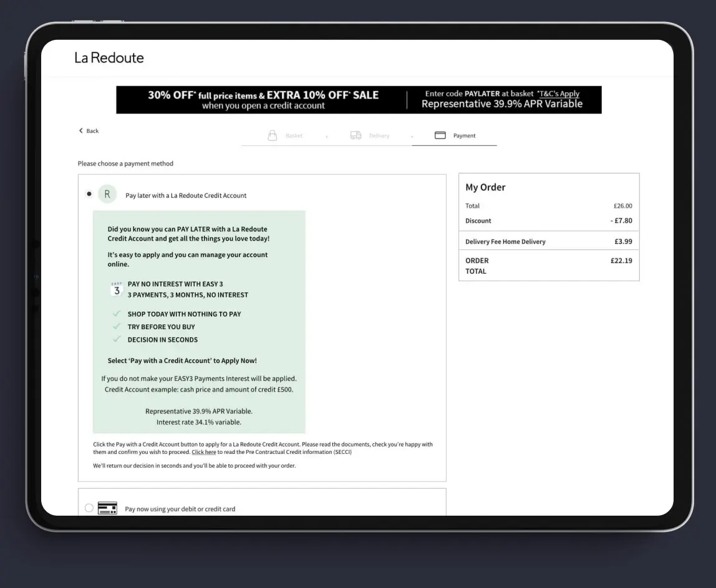Go Back to the previous page

(89, 131)
